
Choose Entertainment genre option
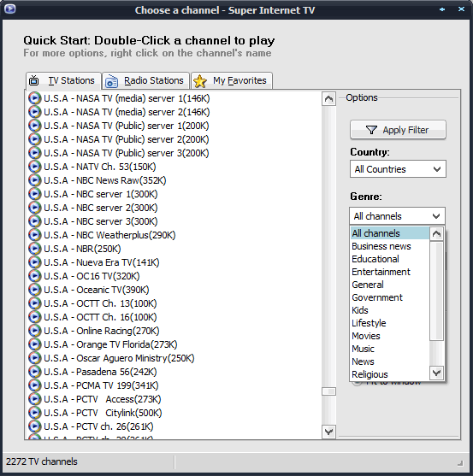pyautogui.click(x=390, y=272)
